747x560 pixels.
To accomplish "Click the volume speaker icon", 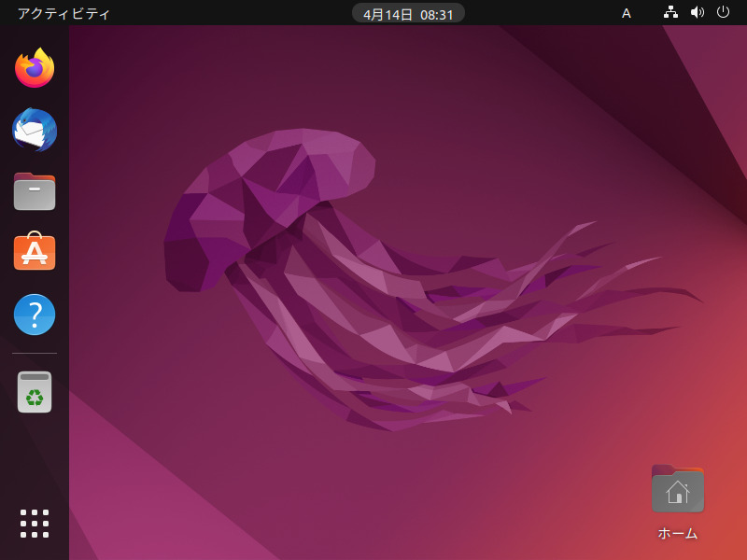I will tap(697, 12).
